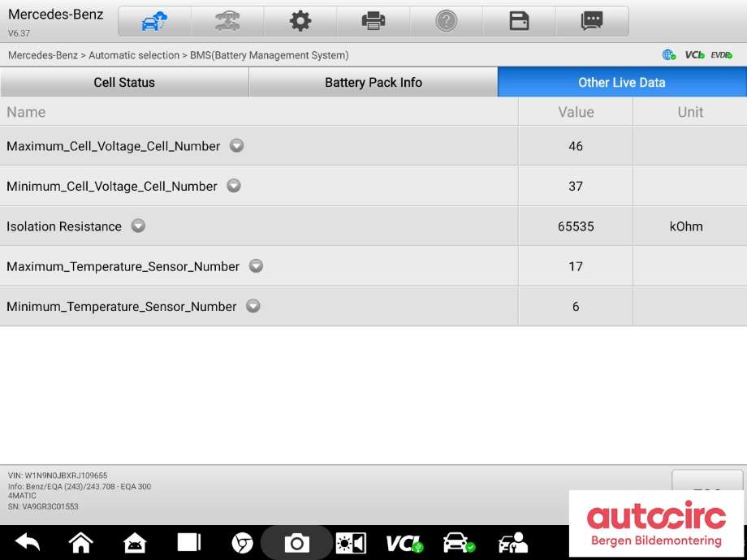747x560 pixels.
Task: Adjust brightness and volume icon
Action: click(x=351, y=543)
